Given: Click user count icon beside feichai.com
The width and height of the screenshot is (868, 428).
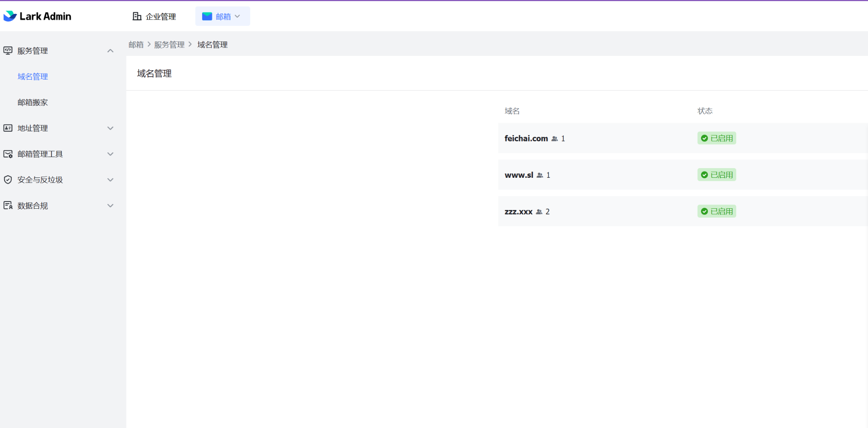Looking at the screenshot, I should coord(554,139).
